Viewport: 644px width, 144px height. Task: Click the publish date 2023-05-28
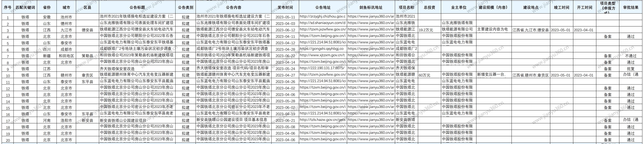285,101
